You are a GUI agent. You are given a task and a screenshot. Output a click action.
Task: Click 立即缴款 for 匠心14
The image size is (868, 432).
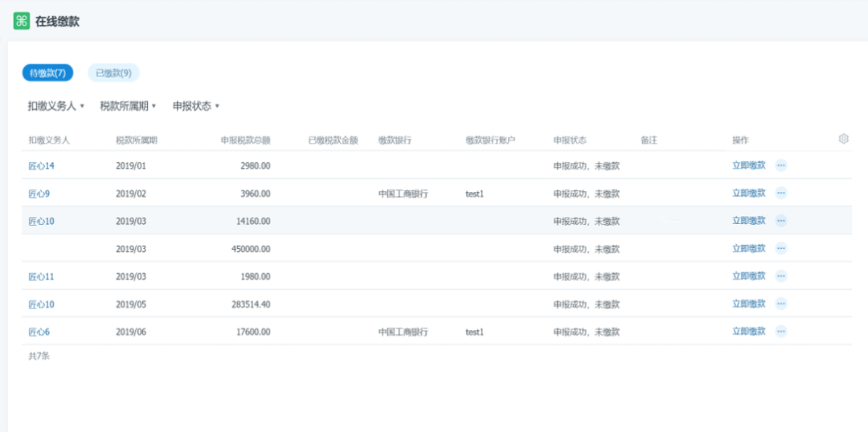[748, 165]
